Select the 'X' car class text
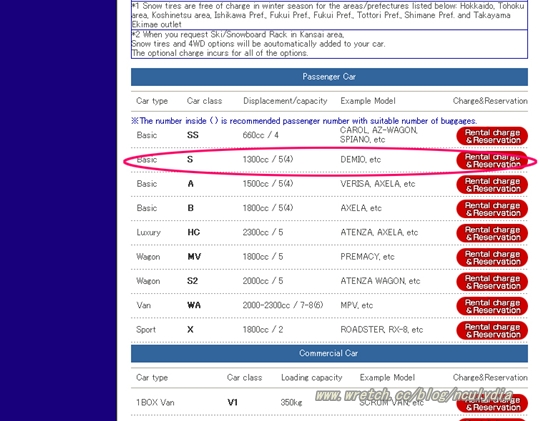The height and width of the screenshot is (421, 540). 190,329
